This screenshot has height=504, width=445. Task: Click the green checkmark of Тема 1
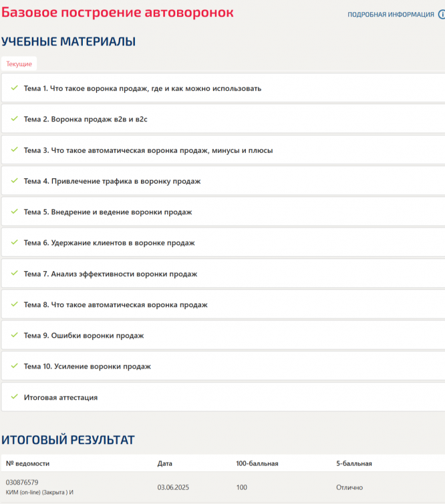click(14, 87)
